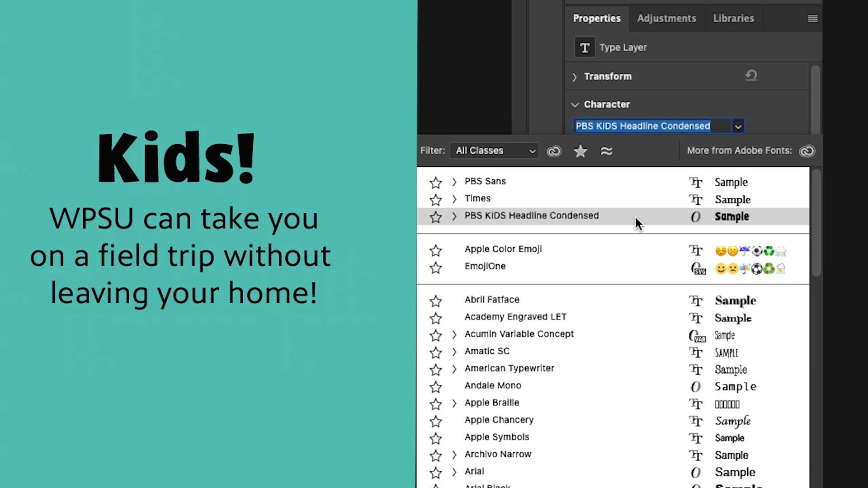Favorite the Apple Symbols font

(x=436, y=438)
